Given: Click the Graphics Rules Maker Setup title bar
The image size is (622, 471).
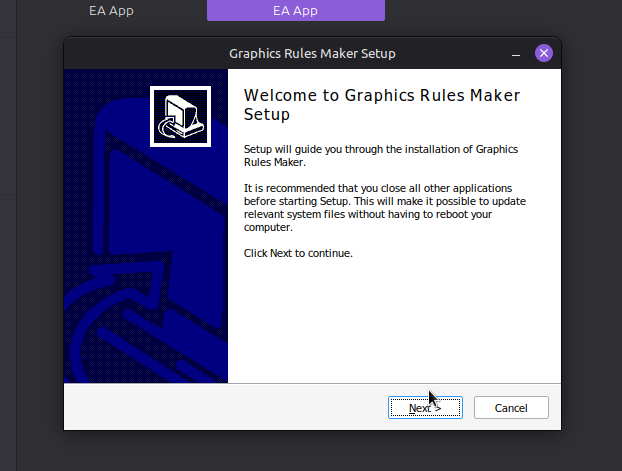Looking at the screenshot, I should click(312, 53).
